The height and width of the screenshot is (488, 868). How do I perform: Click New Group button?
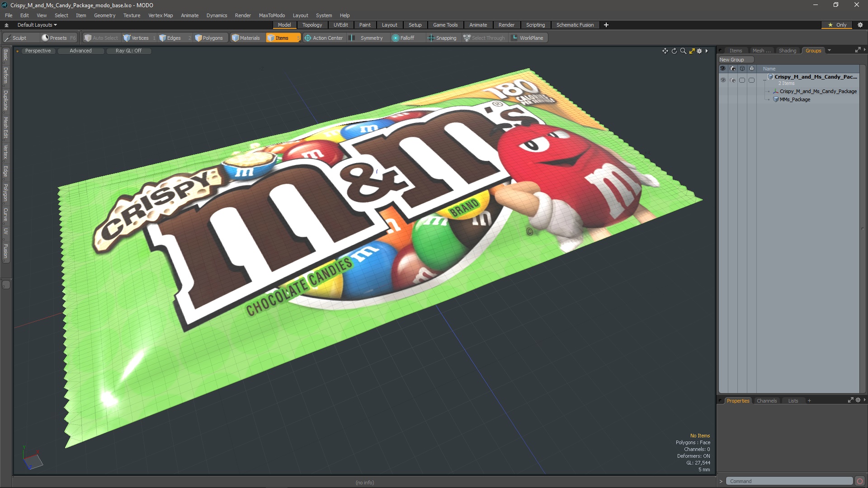(736, 60)
